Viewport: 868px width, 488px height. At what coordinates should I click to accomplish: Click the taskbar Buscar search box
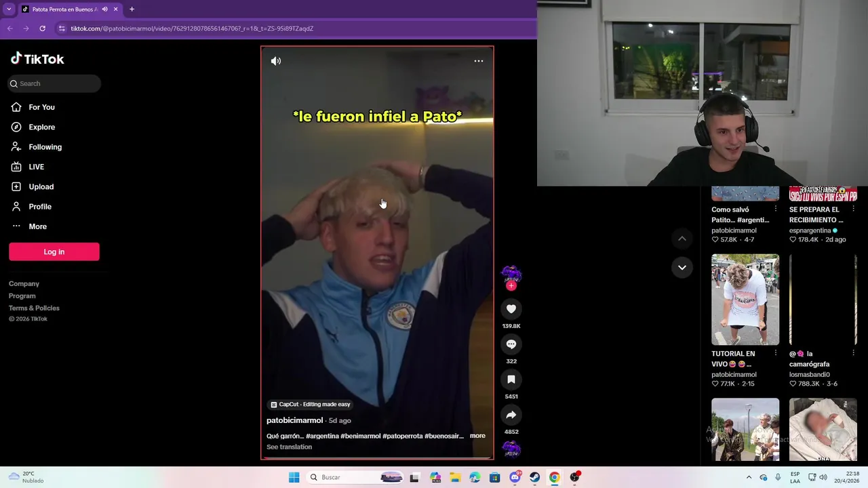[355, 477]
